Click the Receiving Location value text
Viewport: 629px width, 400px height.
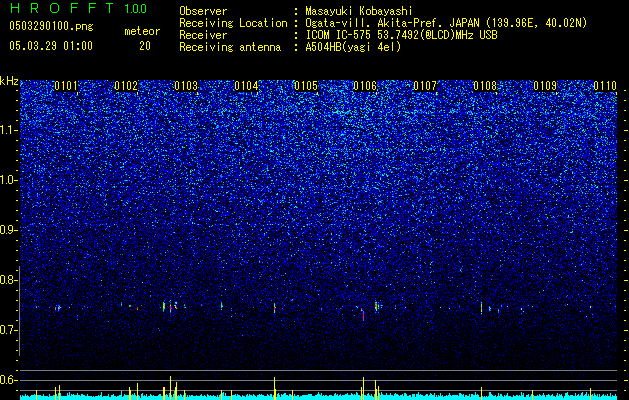pos(446,23)
